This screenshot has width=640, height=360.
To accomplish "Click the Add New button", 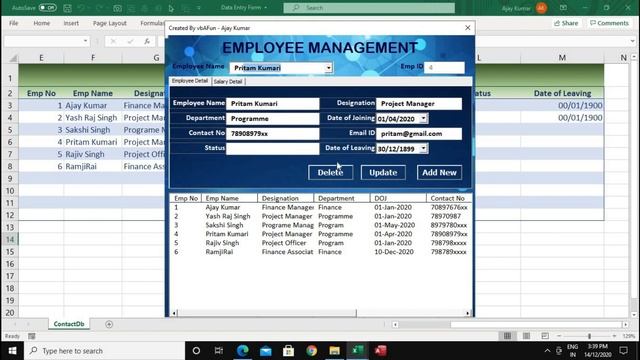I will 439,172.
